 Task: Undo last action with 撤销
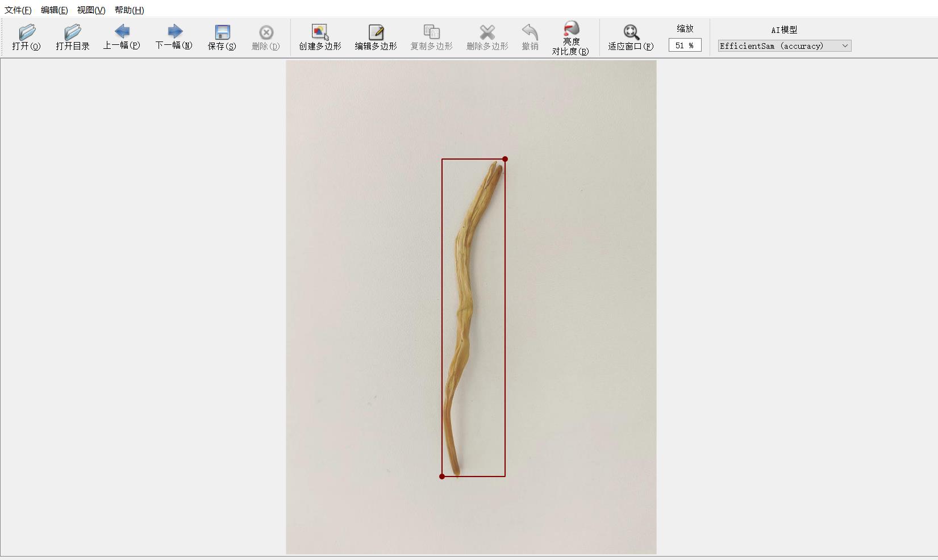(x=530, y=37)
